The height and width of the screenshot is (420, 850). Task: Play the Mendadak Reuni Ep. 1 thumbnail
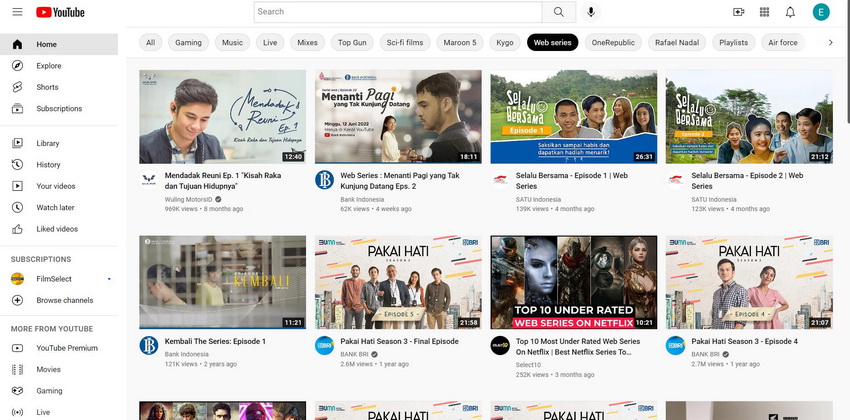(x=222, y=116)
